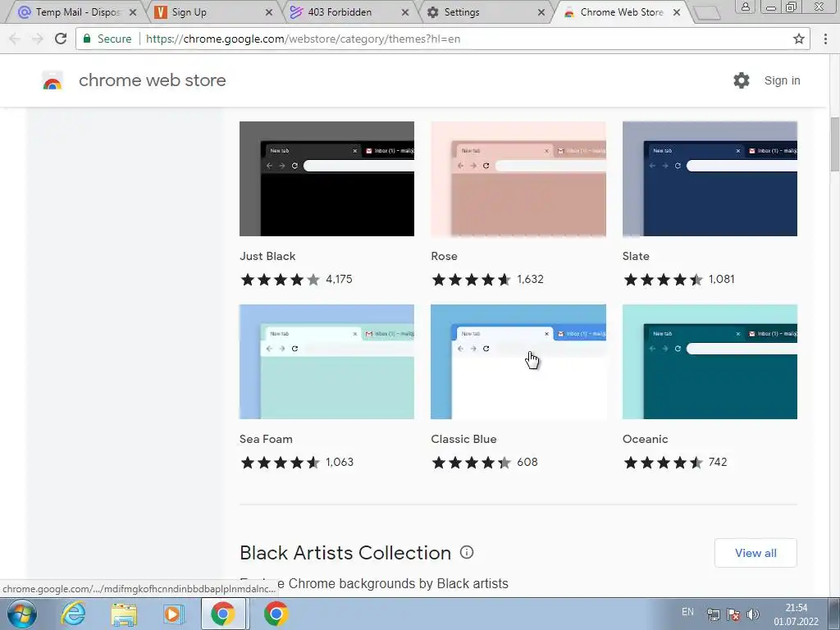Click the Slate rating count 1,081
Screen dimensions: 840x630
coord(721,279)
